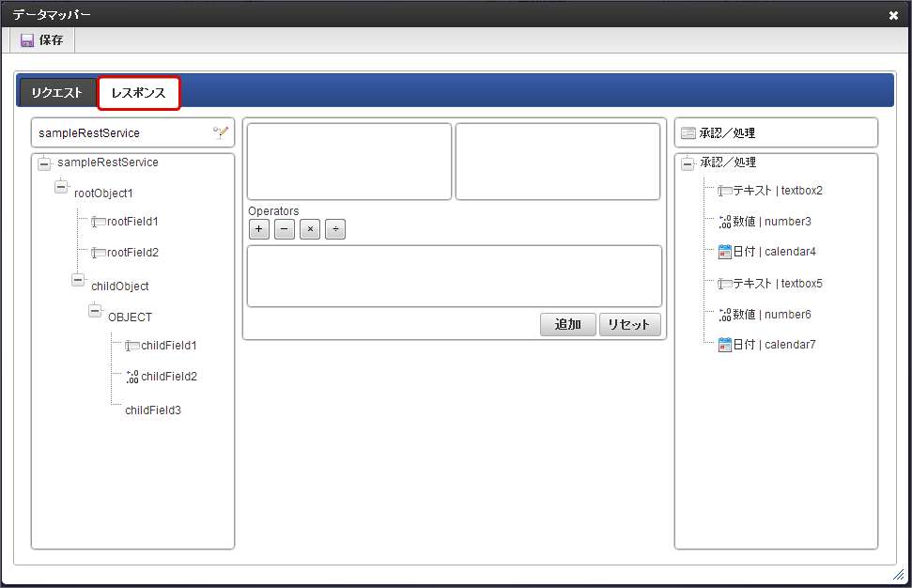Click the text field icon of rootField1
This screenshot has height=588, width=912.
99,222
